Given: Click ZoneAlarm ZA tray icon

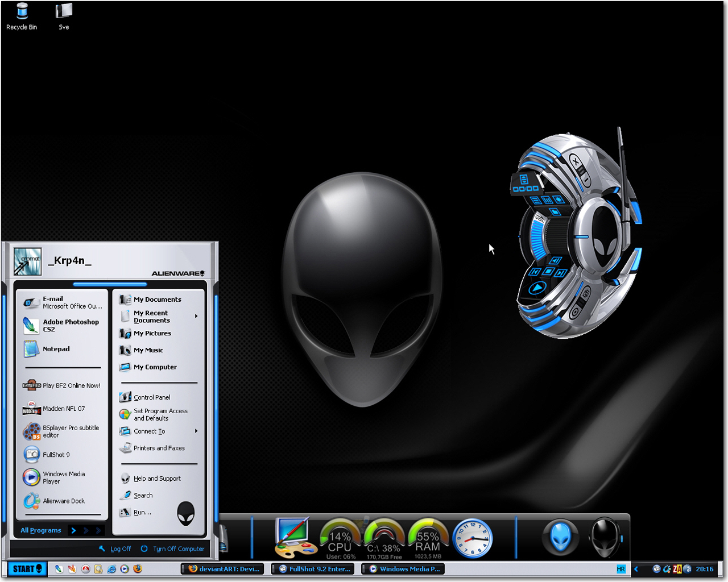Looking at the screenshot, I should coord(677,569).
